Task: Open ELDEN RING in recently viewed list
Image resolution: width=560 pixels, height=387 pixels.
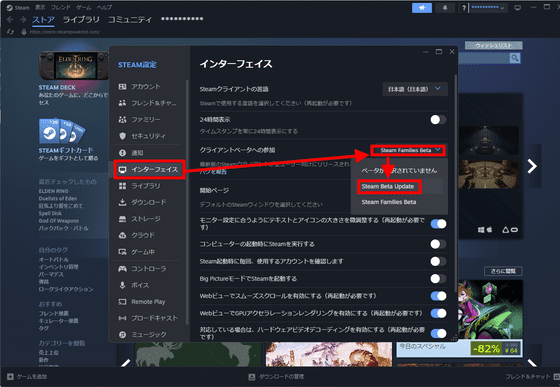Action: point(54,191)
